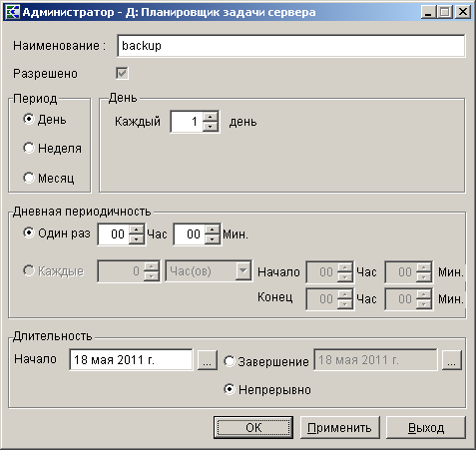Screen dimensions: 476x450
Task: Expand the 'Час(ов)' unit dropdown
Action: pyautogui.click(x=243, y=271)
